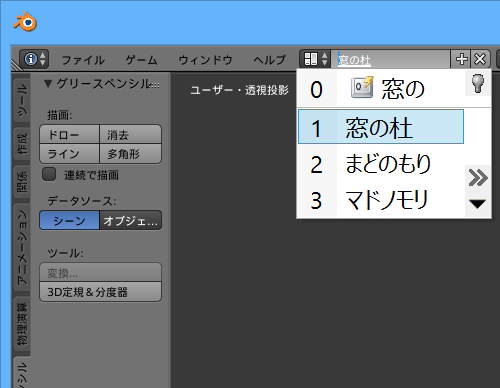Click the 変換... tool button
The image size is (500, 388).
point(100,272)
